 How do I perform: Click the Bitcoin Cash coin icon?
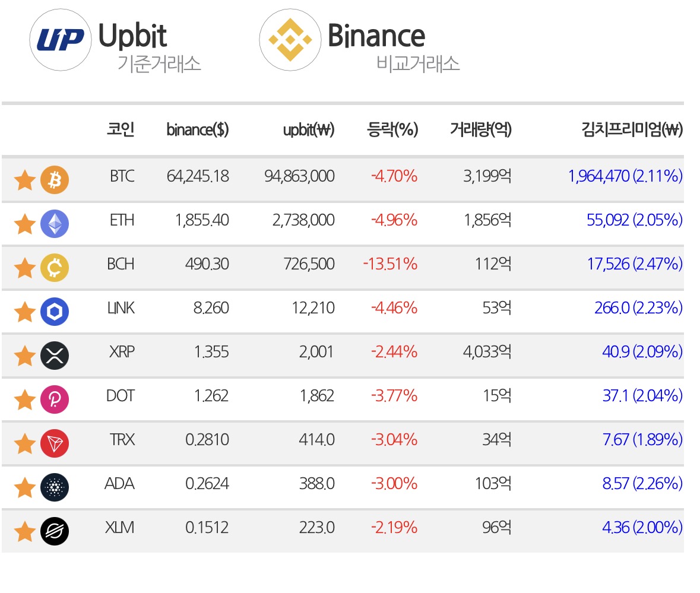point(55,268)
